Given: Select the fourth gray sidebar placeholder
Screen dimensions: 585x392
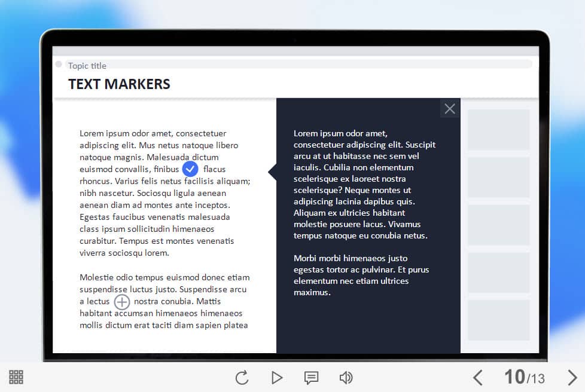Looking at the screenshot, I should click(x=498, y=272).
